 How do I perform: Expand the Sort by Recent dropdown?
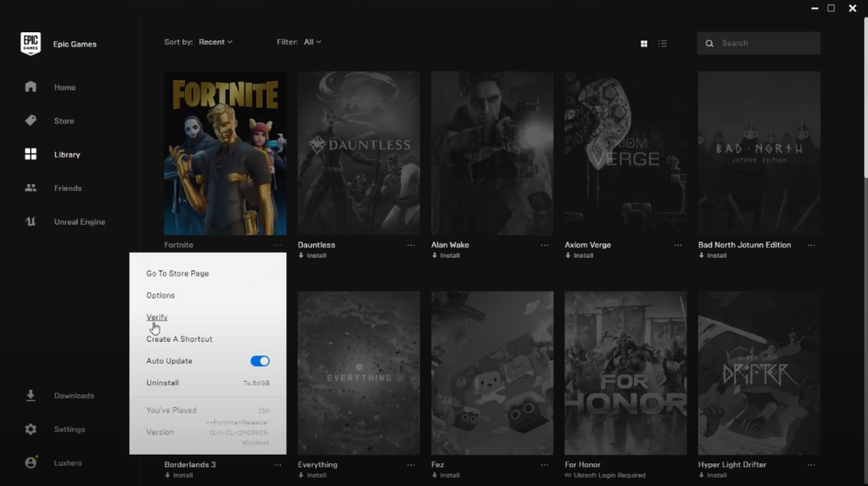coord(215,42)
